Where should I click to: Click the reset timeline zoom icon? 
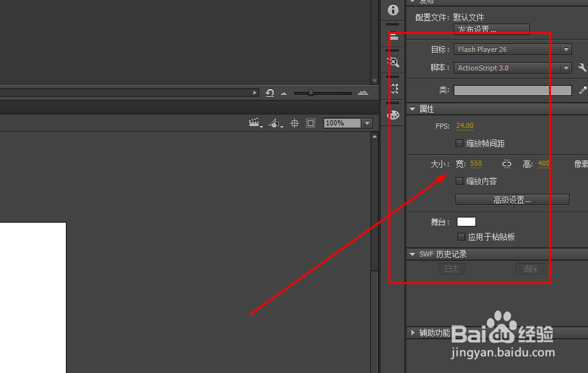[269, 93]
